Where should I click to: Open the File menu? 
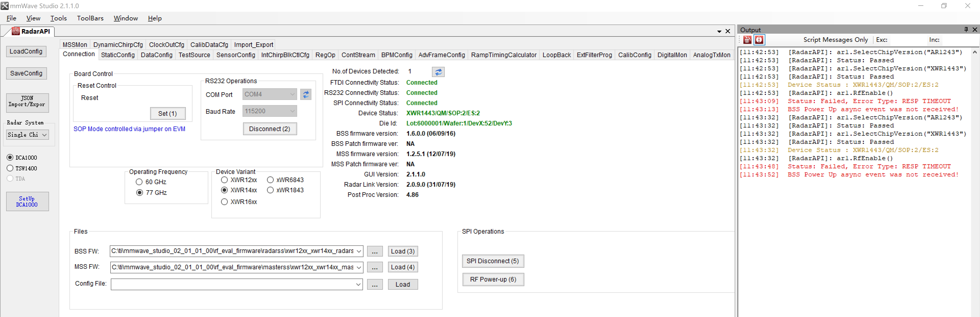coord(11,18)
